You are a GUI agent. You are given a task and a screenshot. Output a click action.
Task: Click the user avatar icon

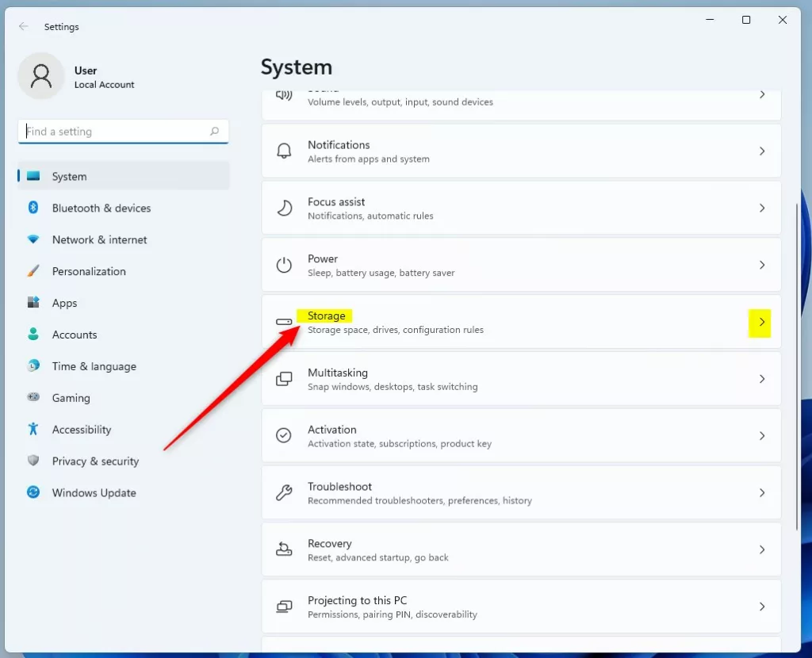41,76
